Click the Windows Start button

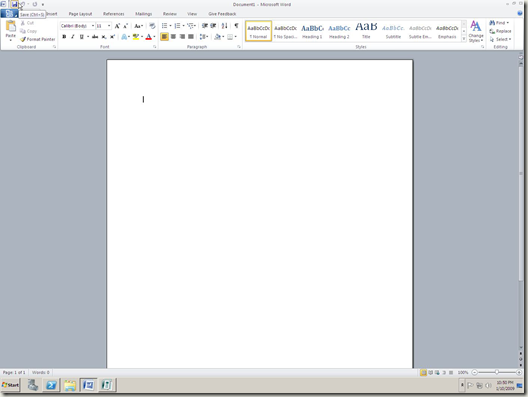(10, 385)
